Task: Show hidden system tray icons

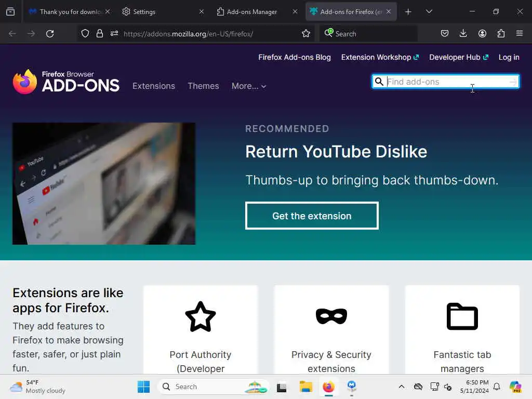Action: (x=402, y=387)
